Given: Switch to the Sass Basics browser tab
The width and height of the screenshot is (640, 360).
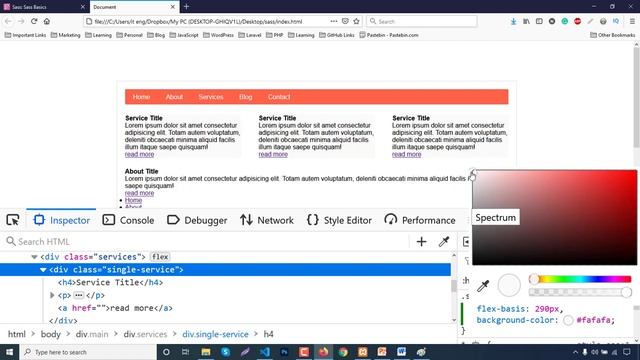Looking at the screenshot, I should (44, 7).
